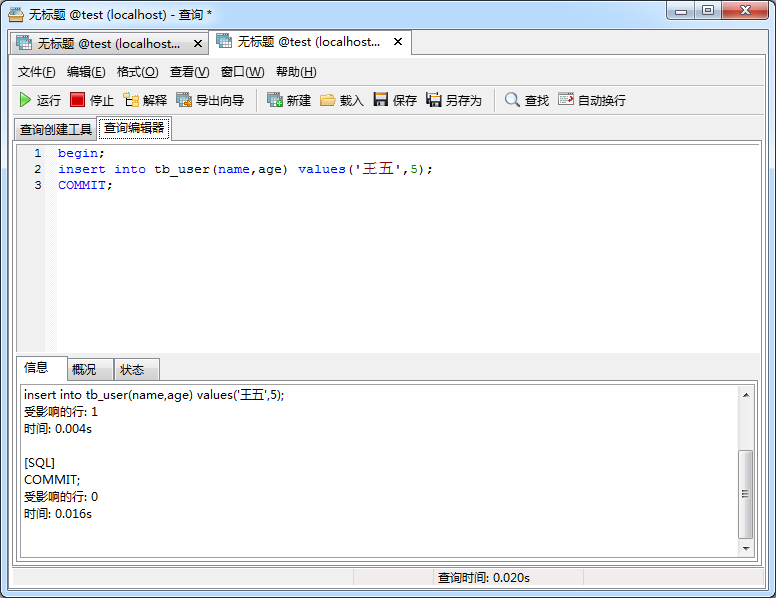Click the insert statement in message output

154,395
